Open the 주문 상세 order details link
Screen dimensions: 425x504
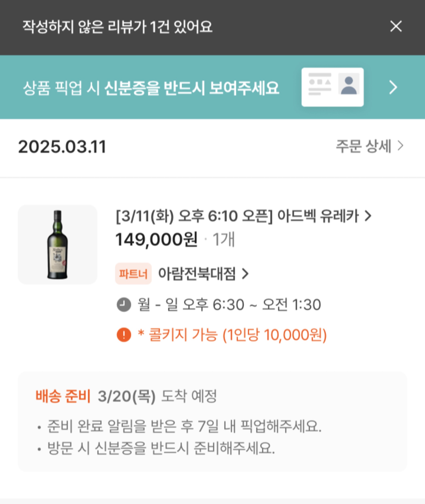[x=363, y=146]
